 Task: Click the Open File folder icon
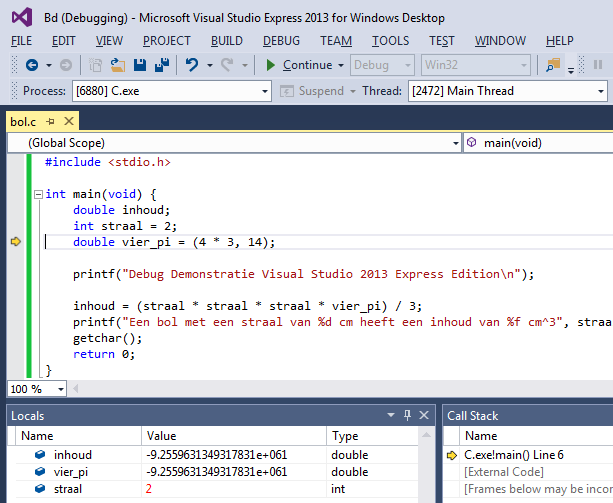pos(118,65)
